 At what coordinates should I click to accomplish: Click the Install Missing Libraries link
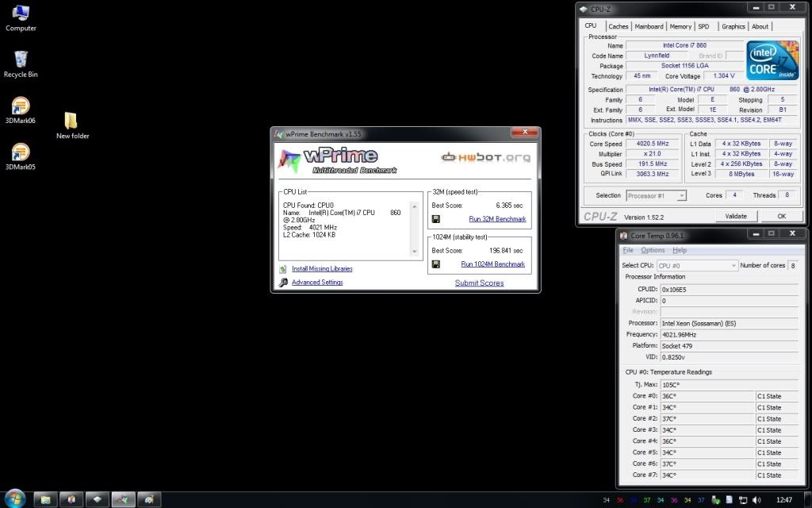coord(322,269)
